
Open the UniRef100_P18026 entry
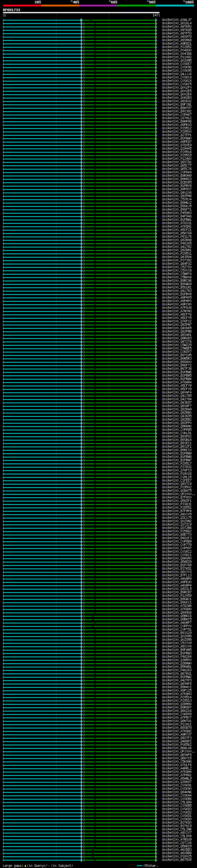[176, 474]
